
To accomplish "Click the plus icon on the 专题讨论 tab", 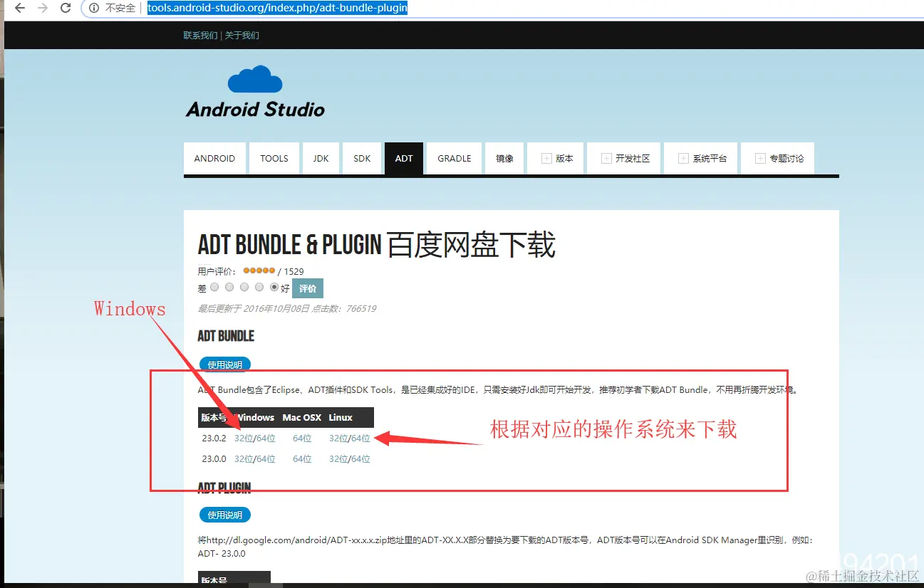I will click(x=761, y=158).
